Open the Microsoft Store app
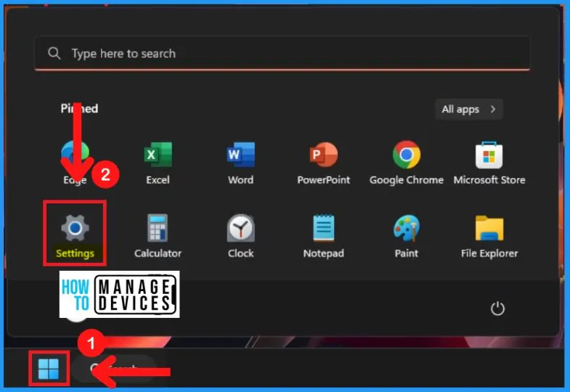 489,163
